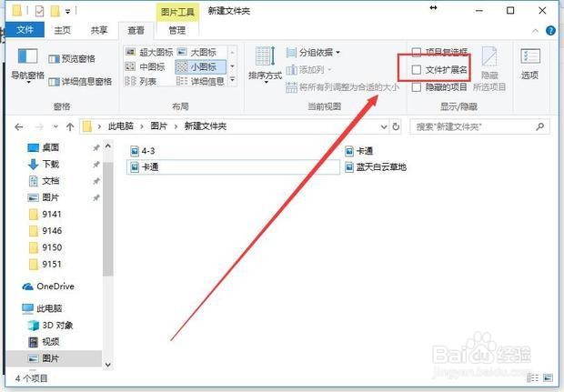Collapse the ribbon with chevron
This screenshot has width=564, height=392.
535,31
